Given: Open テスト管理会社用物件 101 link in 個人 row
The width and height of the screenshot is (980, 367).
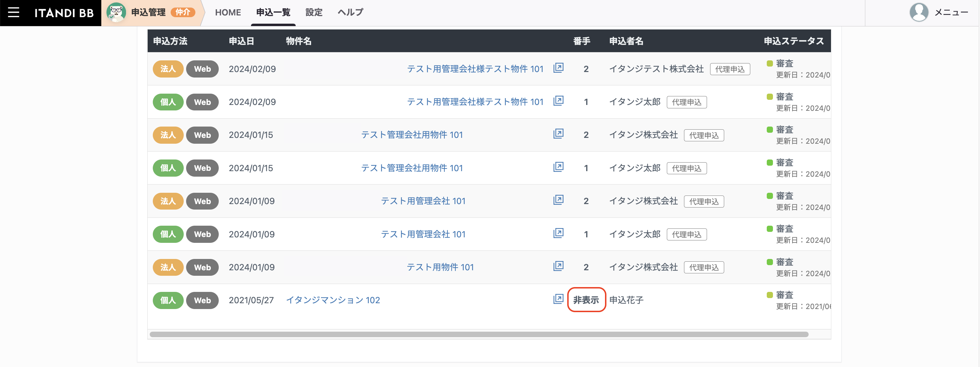Looking at the screenshot, I should [x=412, y=168].
